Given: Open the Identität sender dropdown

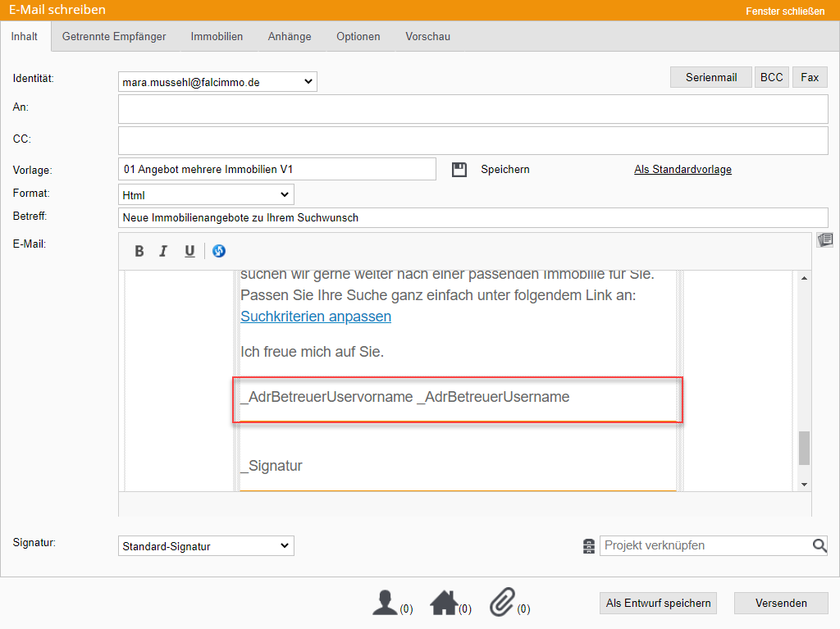Looking at the screenshot, I should (x=217, y=82).
